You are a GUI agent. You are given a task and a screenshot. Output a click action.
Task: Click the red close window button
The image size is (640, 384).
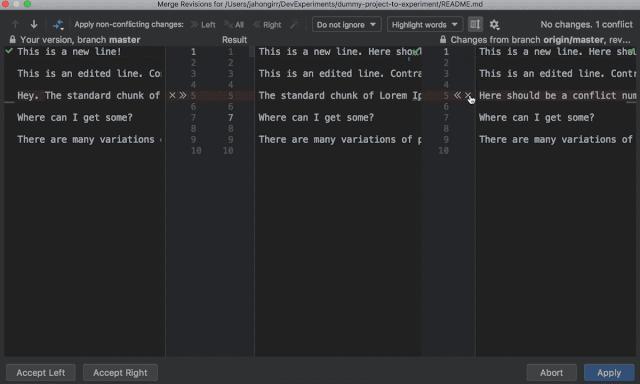pyautogui.click(x=5, y=4)
